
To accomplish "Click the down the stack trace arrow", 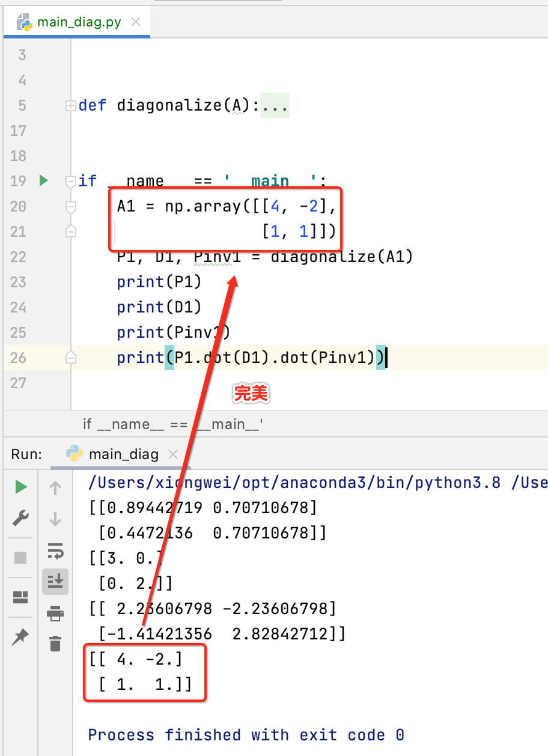I will 55,519.
